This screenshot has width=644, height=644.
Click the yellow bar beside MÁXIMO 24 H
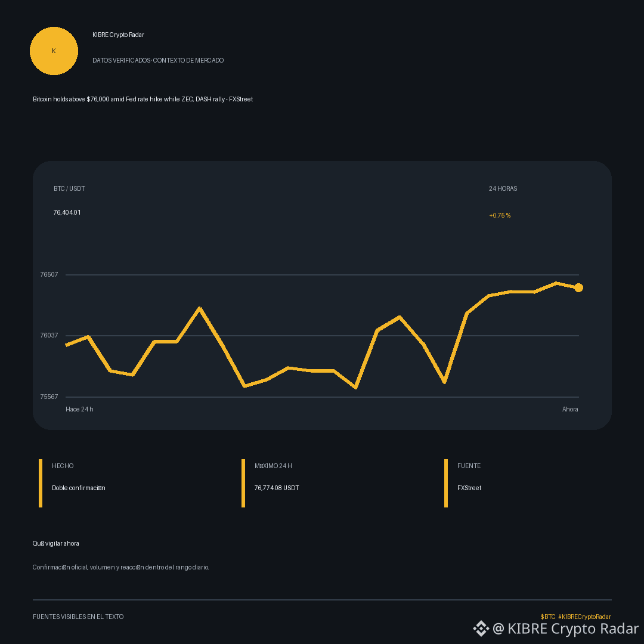tap(243, 483)
